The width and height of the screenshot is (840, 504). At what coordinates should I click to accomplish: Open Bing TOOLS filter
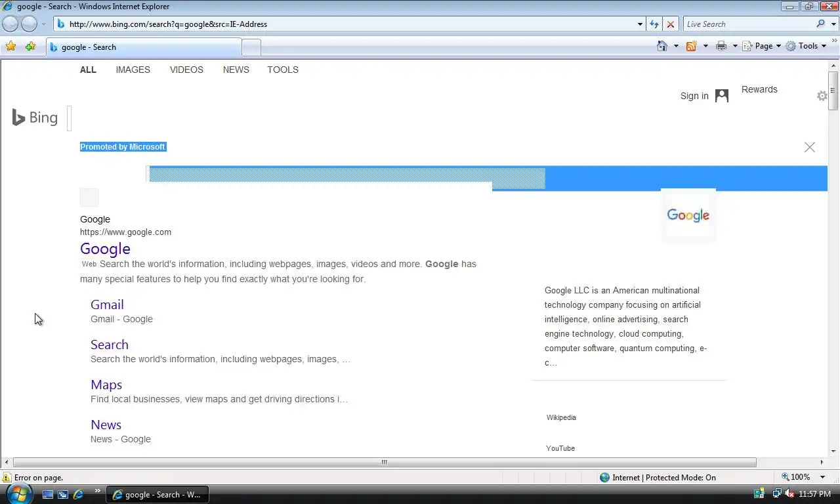[283, 70]
